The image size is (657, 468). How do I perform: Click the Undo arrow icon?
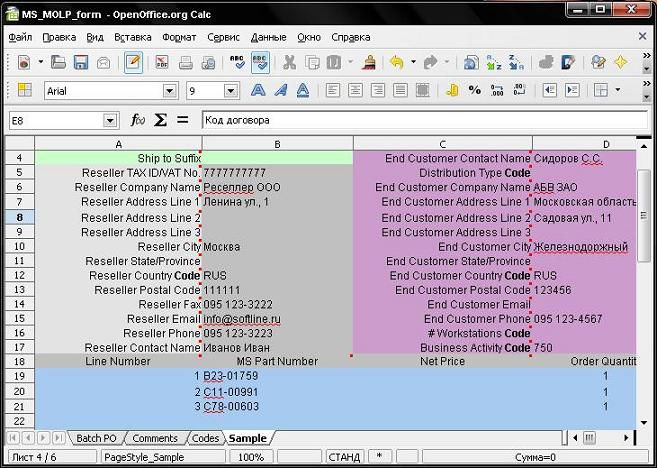click(x=396, y=62)
